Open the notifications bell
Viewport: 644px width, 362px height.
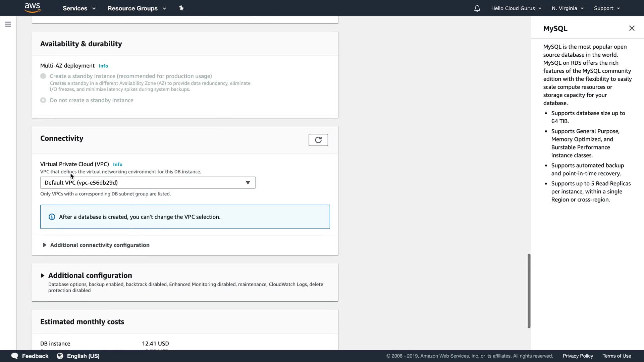(x=477, y=8)
